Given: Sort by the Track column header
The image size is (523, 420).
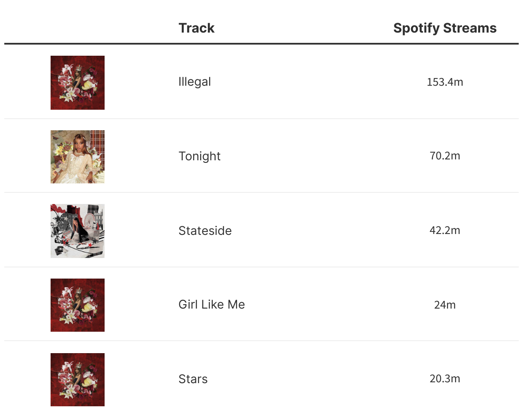Looking at the screenshot, I should click(196, 28).
